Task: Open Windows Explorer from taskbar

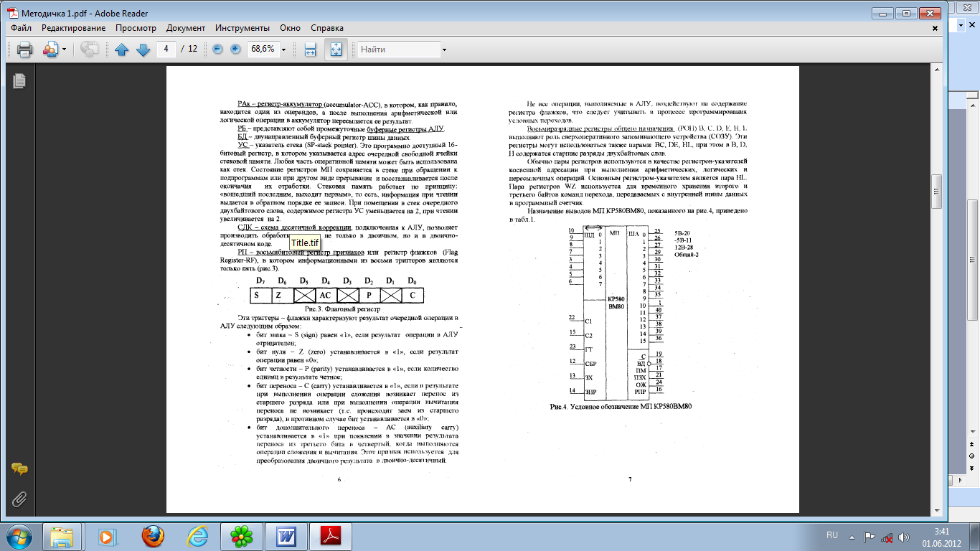Action: click(x=62, y=535)
